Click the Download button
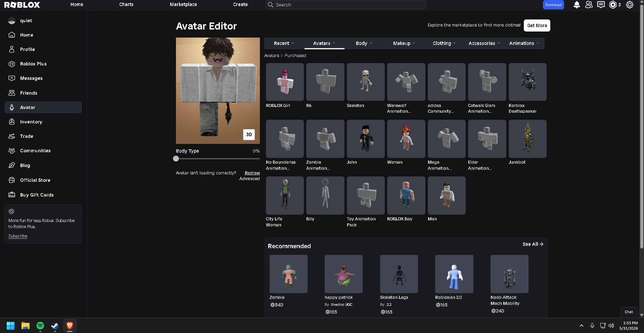Viewport: 644px width, 333px height. point(553,5)
